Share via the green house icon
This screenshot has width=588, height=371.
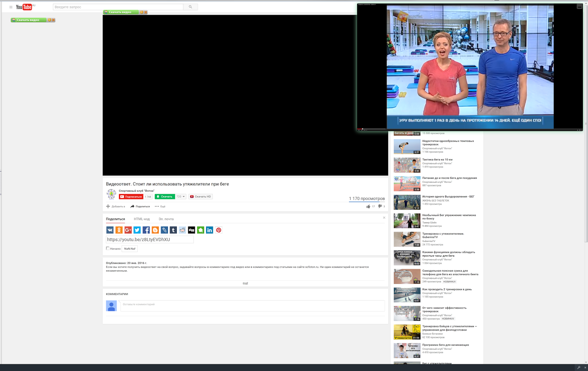coord(201,230)
